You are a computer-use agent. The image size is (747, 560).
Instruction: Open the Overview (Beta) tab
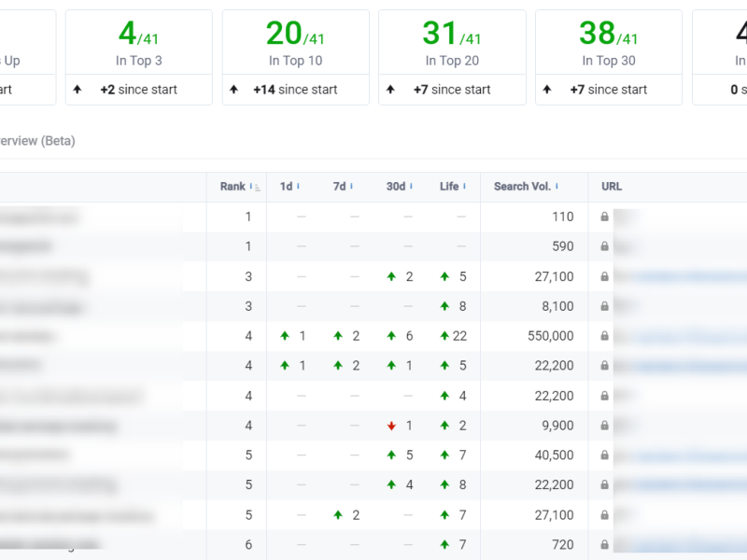(x=35, y=141)
